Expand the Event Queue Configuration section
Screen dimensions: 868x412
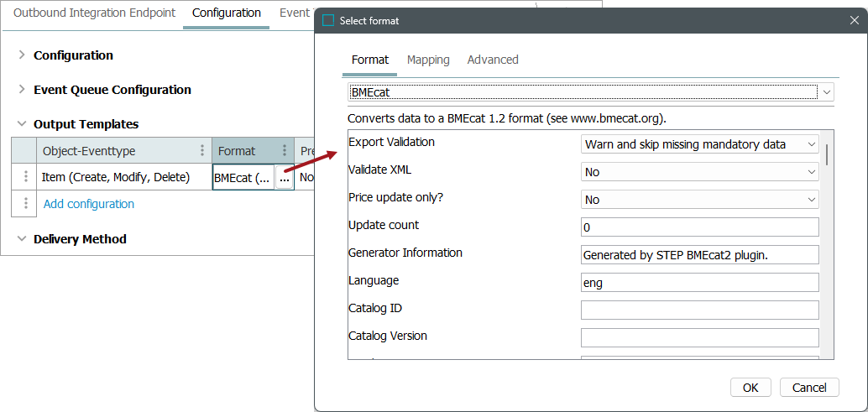(22, 90)
